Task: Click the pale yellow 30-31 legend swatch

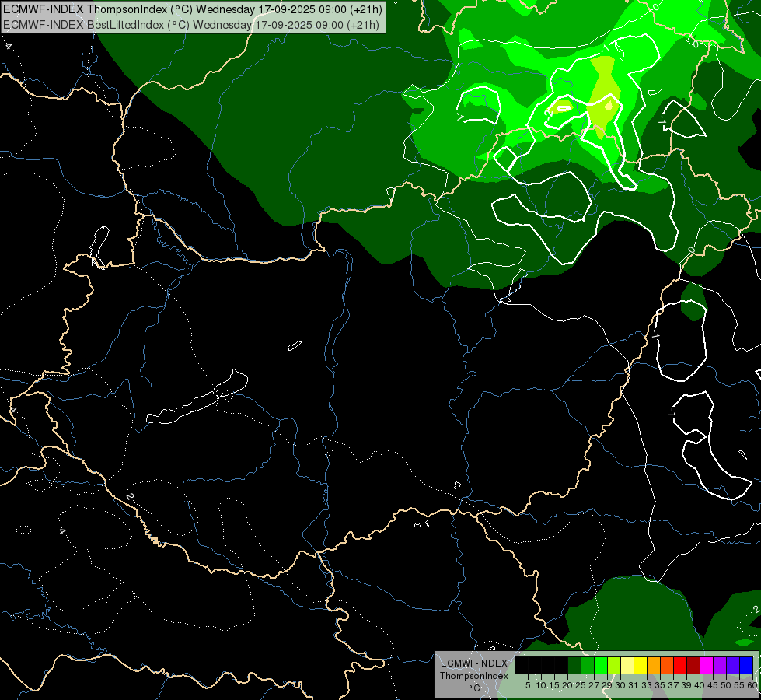Action: tap(627, 665)
